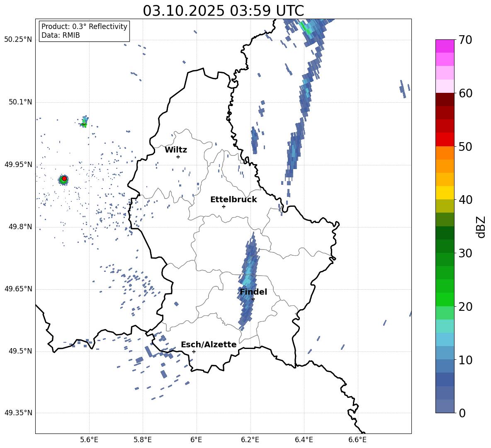Click the cross marker below Wiltz
The image size is (491, 448).
tap(178, 157)
